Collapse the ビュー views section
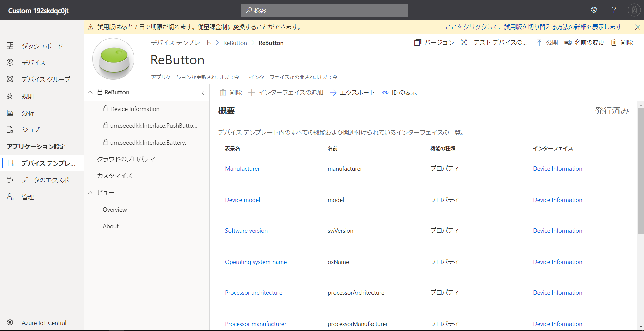644x331 pixels. 90,193
